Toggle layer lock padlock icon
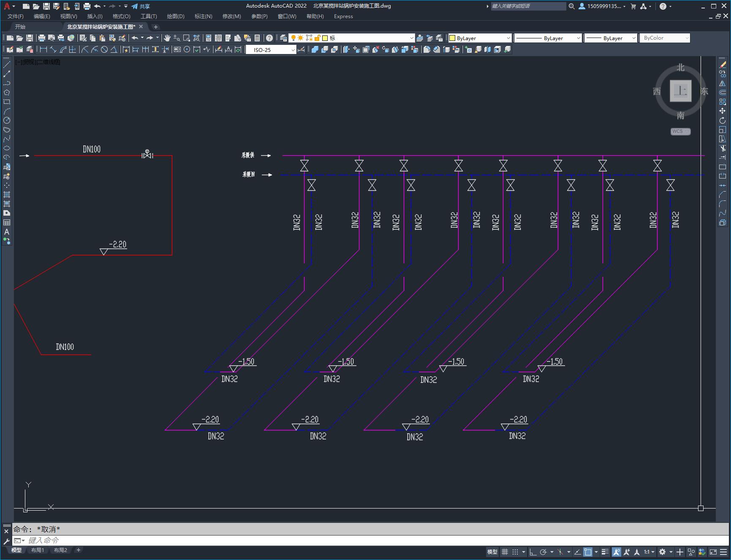731x560 pixels. 317,38
